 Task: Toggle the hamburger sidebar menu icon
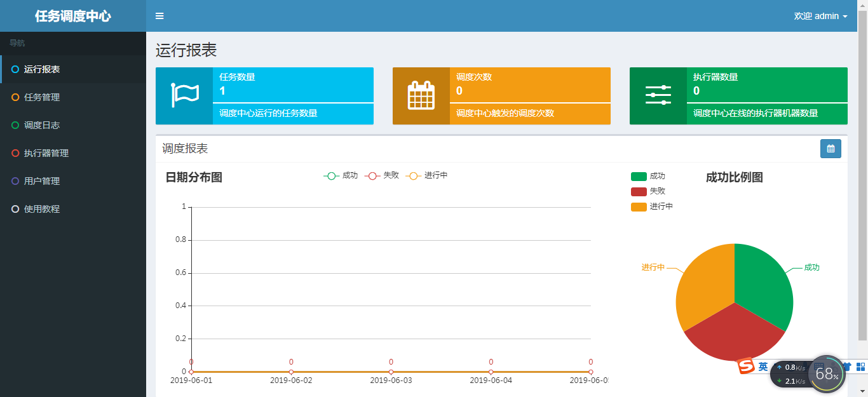pyautogui.click(x=159, y=16)
